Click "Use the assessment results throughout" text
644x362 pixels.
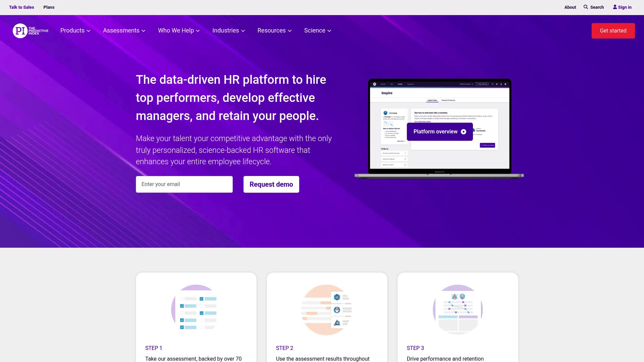click(323, 358)
